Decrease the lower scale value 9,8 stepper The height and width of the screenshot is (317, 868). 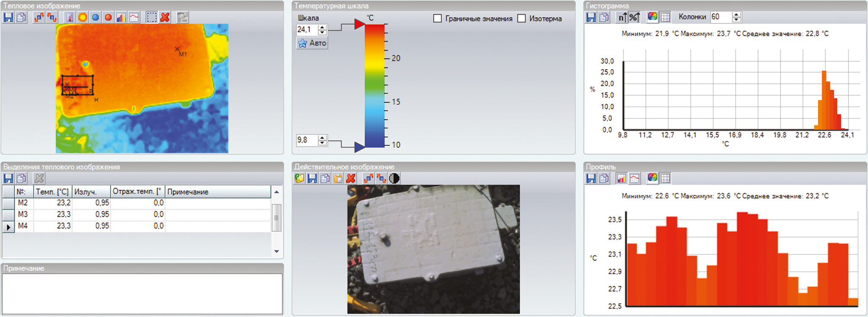[322, 143]
